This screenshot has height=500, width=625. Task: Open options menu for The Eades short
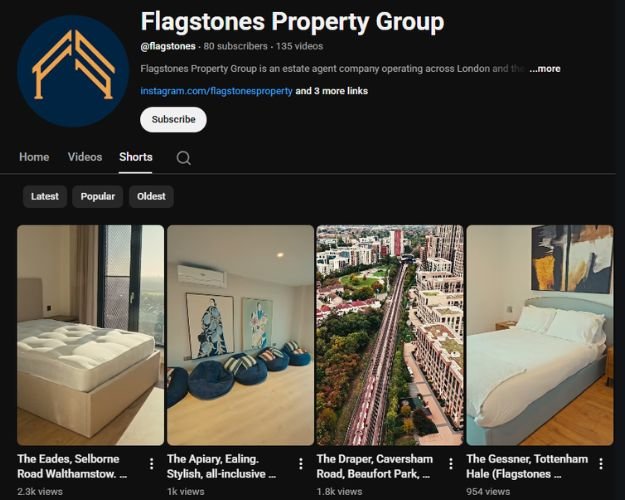[x=151, y=464]
